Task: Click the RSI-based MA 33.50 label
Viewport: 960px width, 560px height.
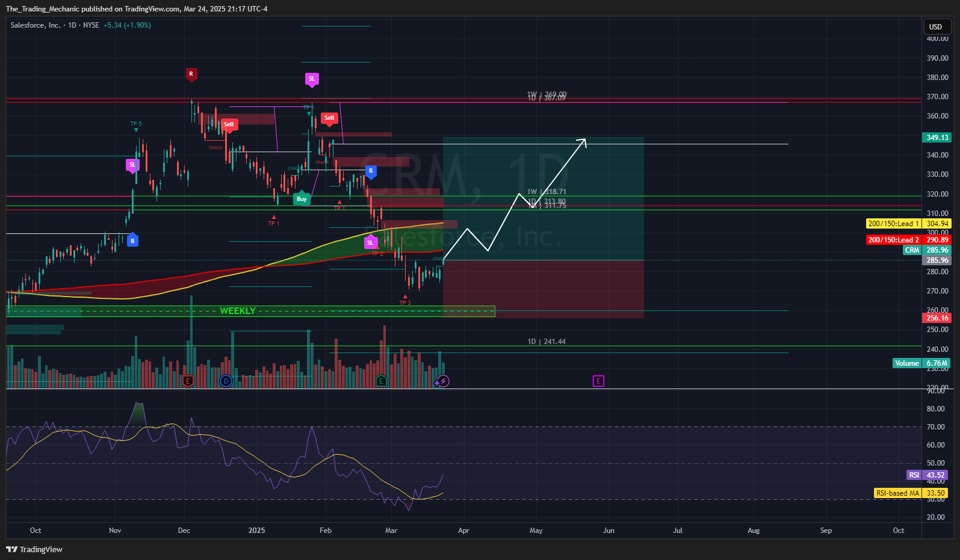Action: click(911, 493)
